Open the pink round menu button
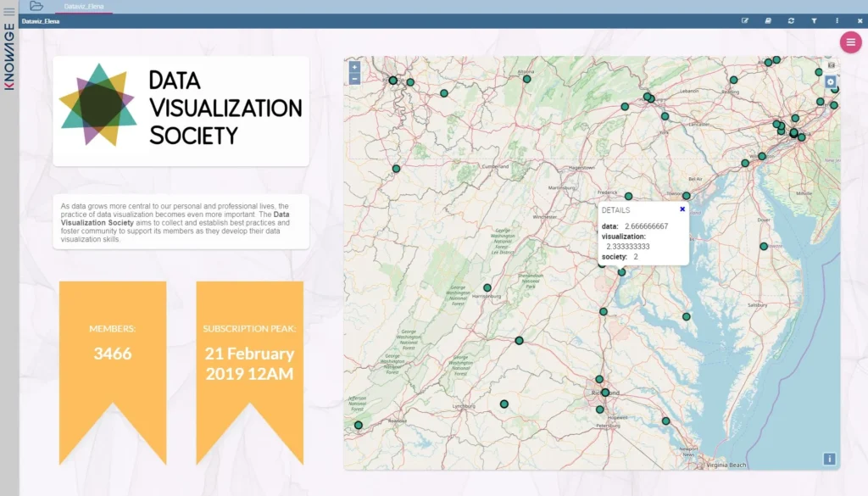The height and width of the screenshot is (496, 868). 850,42
